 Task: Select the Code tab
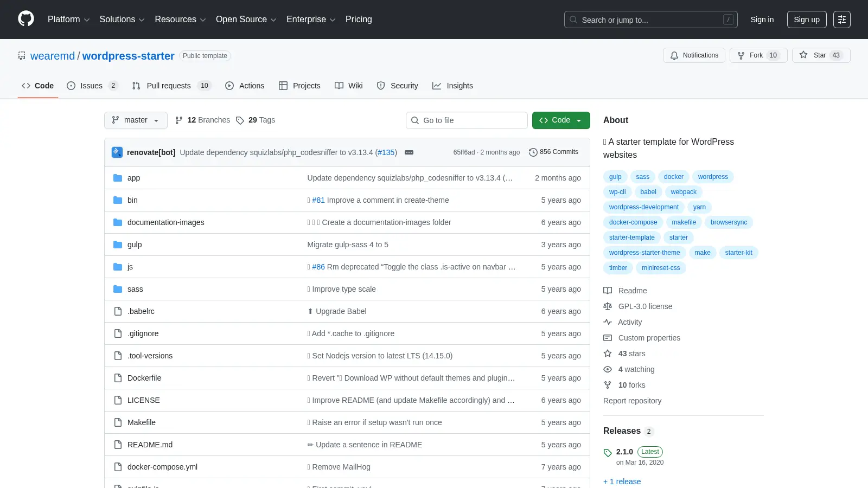coord(38,86)
